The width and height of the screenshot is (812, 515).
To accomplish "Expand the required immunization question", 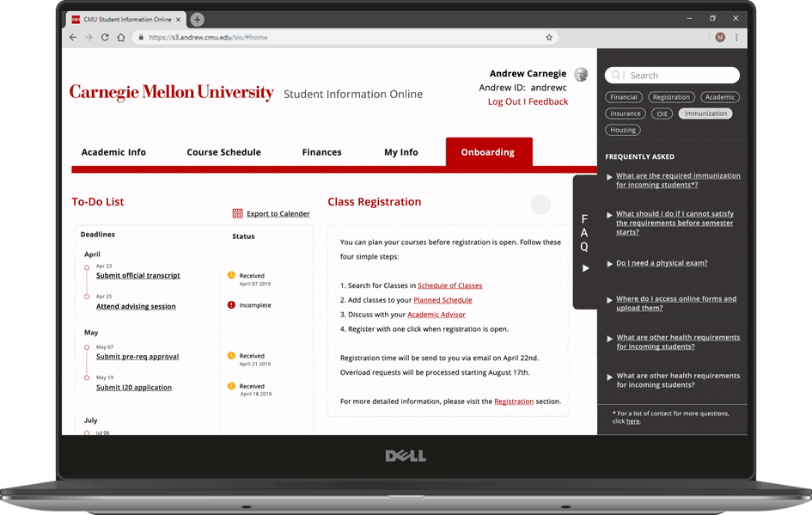I will pos(609,177).
